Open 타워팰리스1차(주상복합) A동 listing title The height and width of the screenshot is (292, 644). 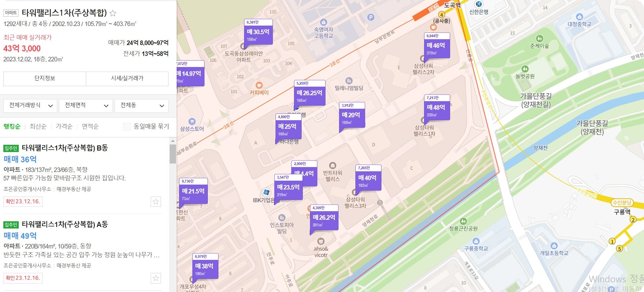point(65,224)
